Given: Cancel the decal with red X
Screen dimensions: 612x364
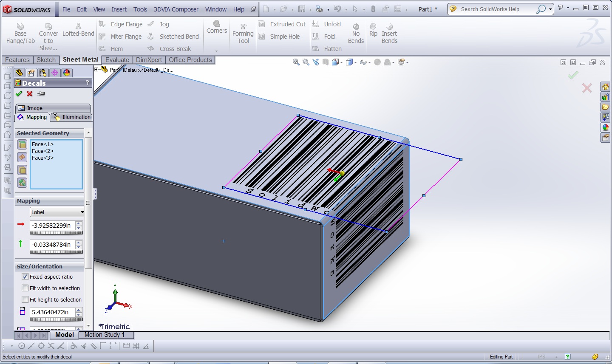Looking at the screenshot, I should click(30, 94).
